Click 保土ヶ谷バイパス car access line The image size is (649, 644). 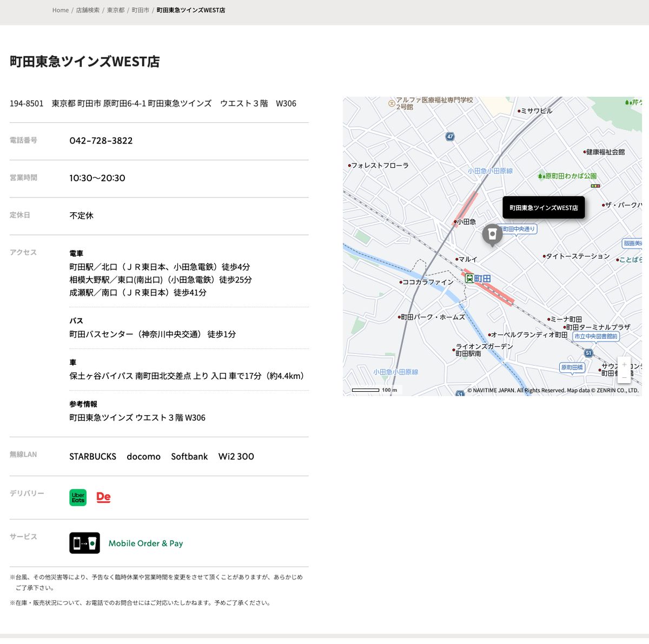(188, 376)
